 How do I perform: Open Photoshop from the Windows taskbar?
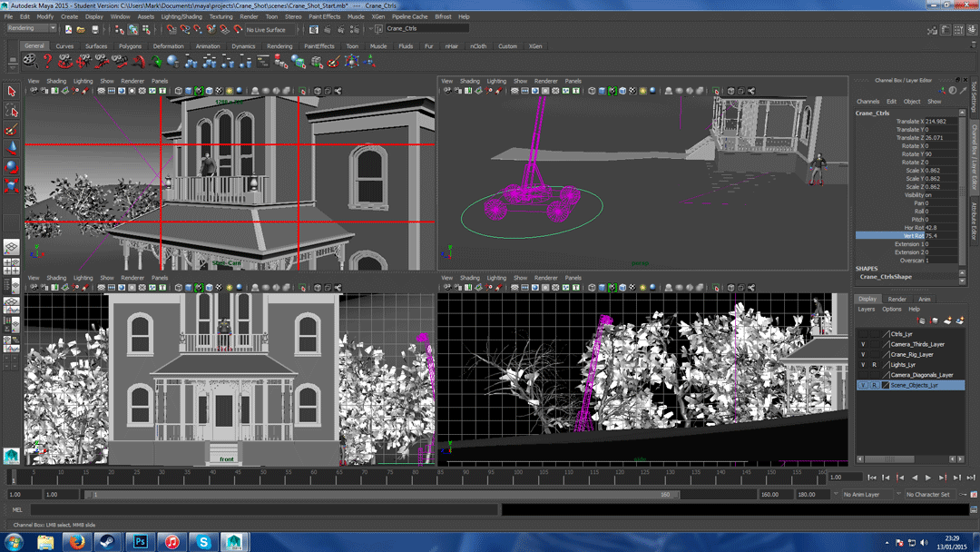point(140,542)
